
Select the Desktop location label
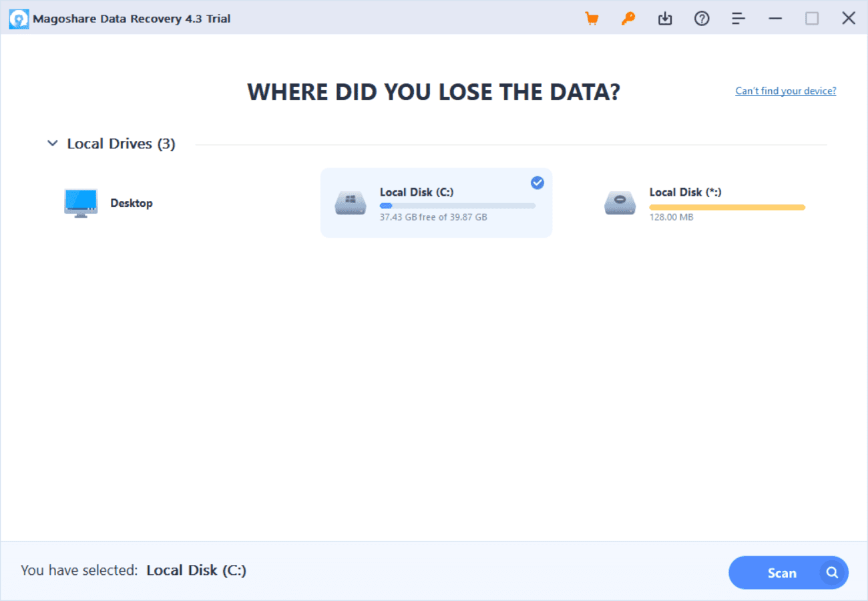tap(132, 203)
